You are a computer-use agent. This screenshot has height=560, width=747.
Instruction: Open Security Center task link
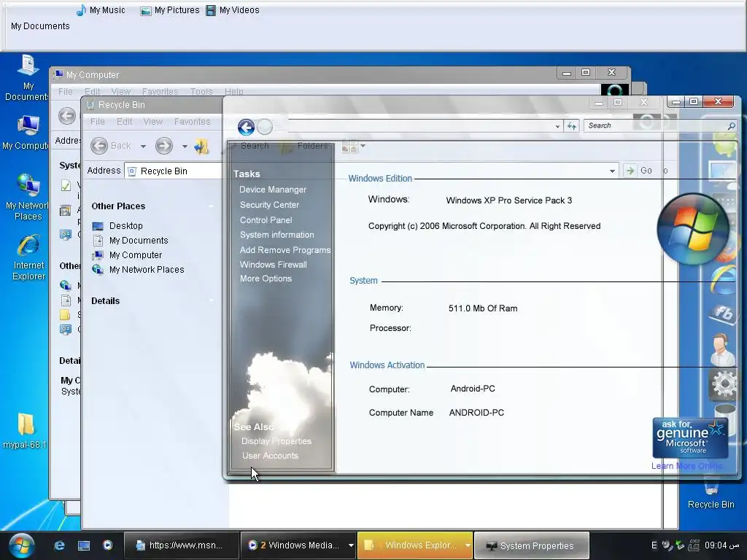(269, 205)
